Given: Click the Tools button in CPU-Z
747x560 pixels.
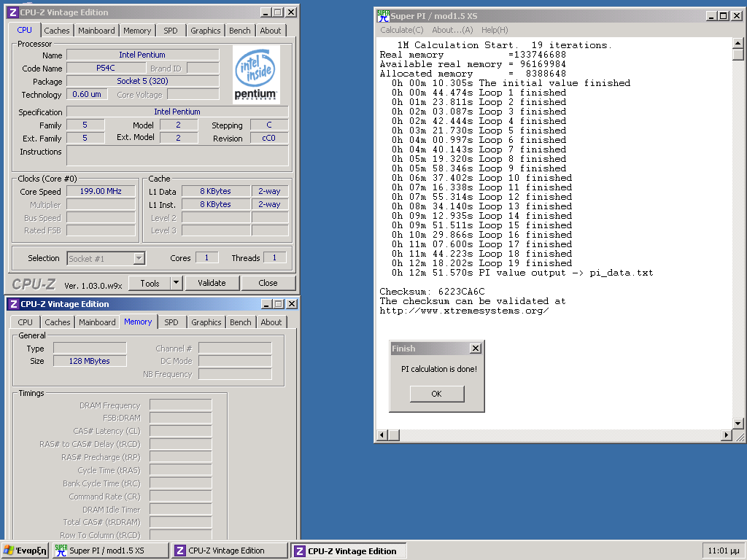Looking at the screenshot, I should (x=150, y=283).
